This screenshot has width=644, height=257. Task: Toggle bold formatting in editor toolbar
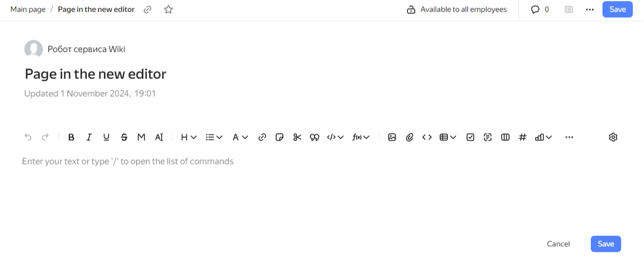click(x=71, y=137)
